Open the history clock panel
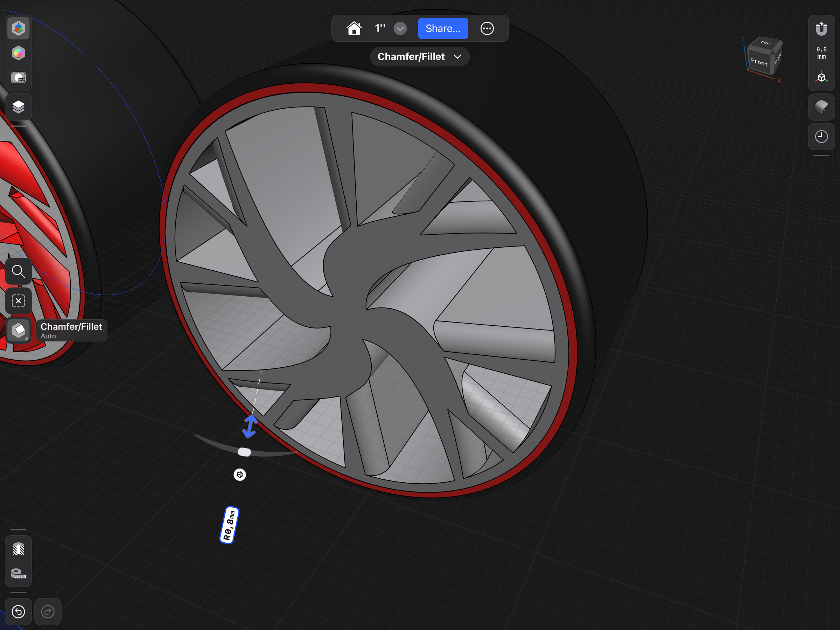Screen dimensions: 840x630 [821, 137]
